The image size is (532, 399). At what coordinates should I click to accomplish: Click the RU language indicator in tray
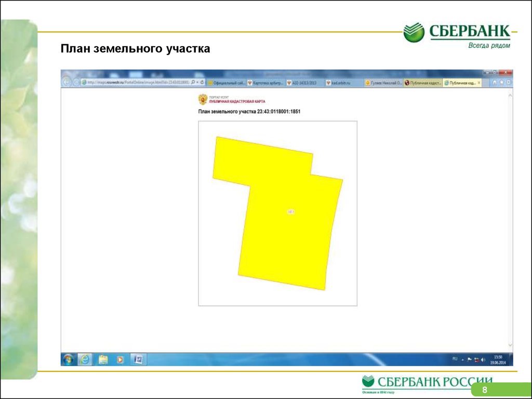coord(455,359)
